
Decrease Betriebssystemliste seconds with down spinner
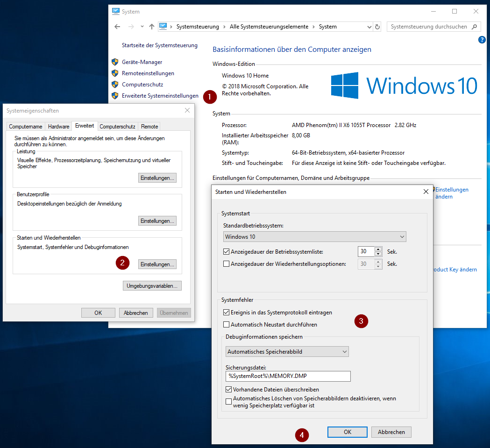(x=378, y=254)
